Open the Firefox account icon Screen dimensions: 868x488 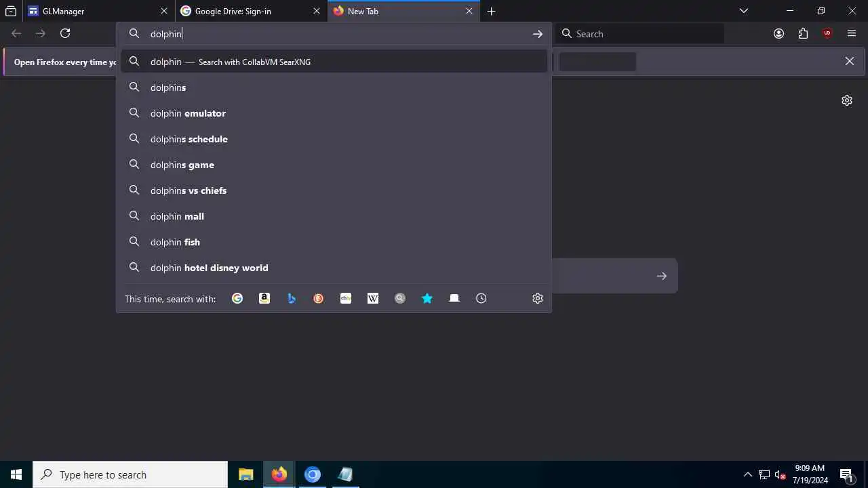pyautogui.click(x=778, y=33)
